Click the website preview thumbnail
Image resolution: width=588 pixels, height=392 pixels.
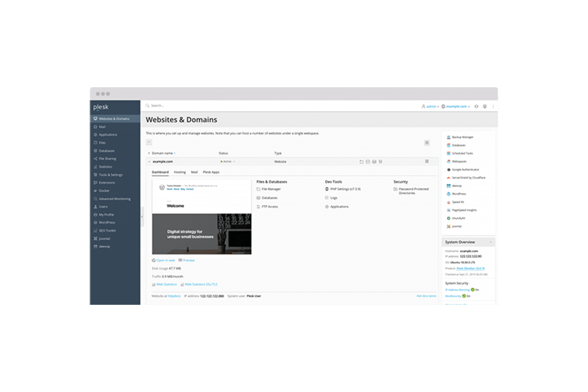click(x=202, y=217)
